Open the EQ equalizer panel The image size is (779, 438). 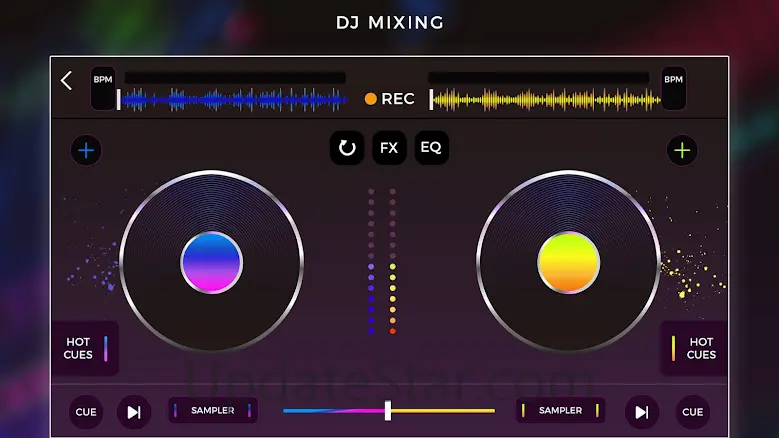[431, 148]
